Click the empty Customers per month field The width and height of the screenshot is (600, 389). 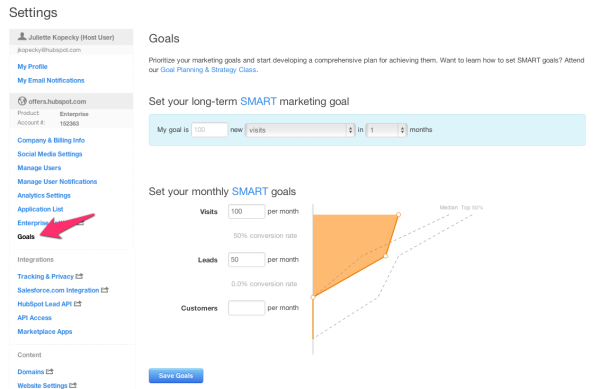(x=246, y=308)
